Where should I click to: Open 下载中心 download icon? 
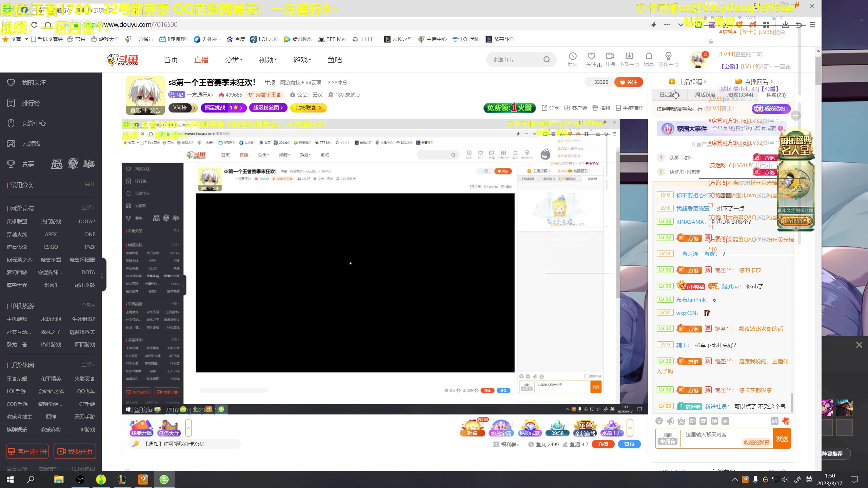tap(629, 59)
